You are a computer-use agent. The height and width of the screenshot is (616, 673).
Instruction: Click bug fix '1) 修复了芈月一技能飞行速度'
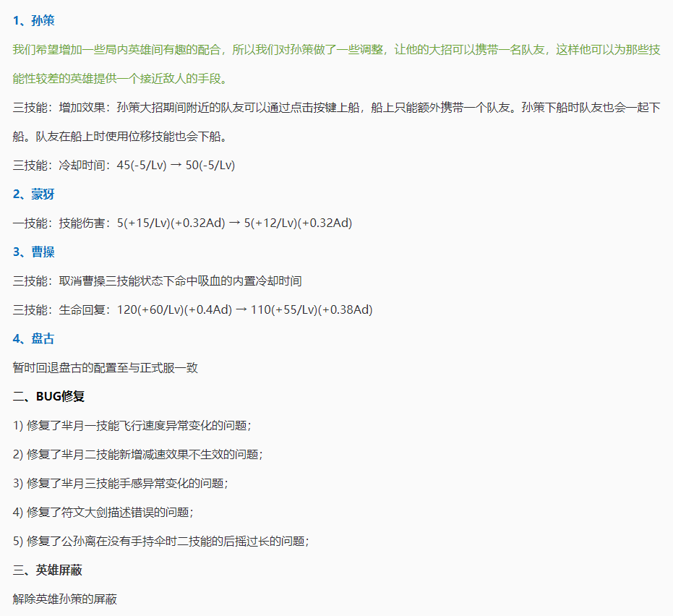132,426
